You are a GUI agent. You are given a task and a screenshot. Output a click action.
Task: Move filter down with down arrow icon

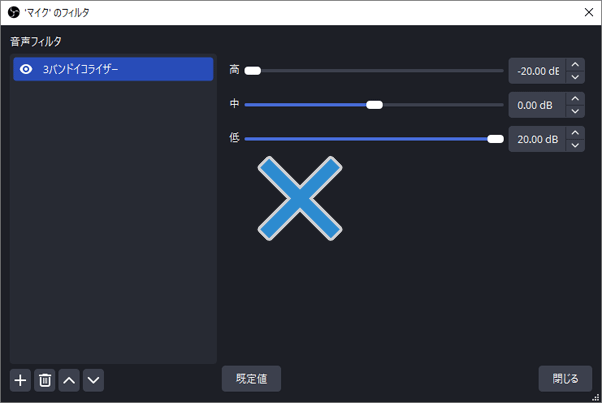click(93, 380)
